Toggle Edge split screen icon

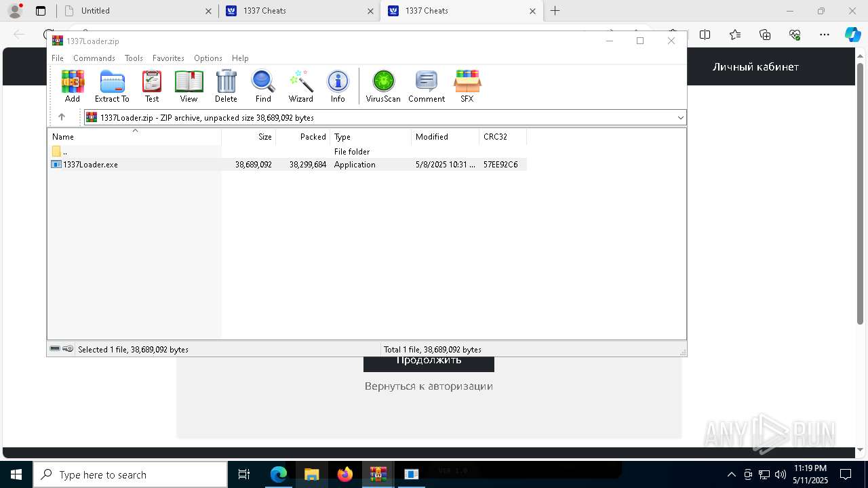[x=705, y=35]
